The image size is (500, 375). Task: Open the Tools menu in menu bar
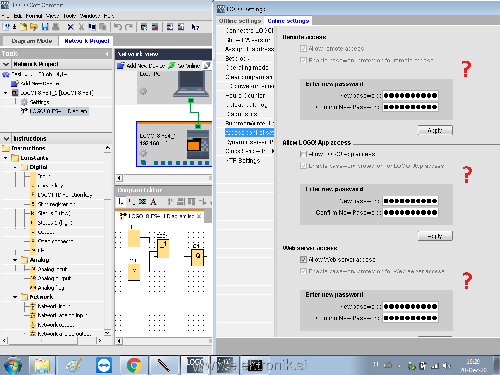point(69,16)
